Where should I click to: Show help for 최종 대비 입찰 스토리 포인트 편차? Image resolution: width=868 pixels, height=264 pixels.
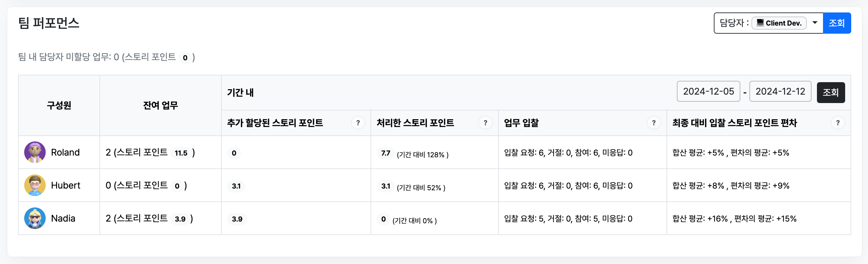(x=838, y=123)
